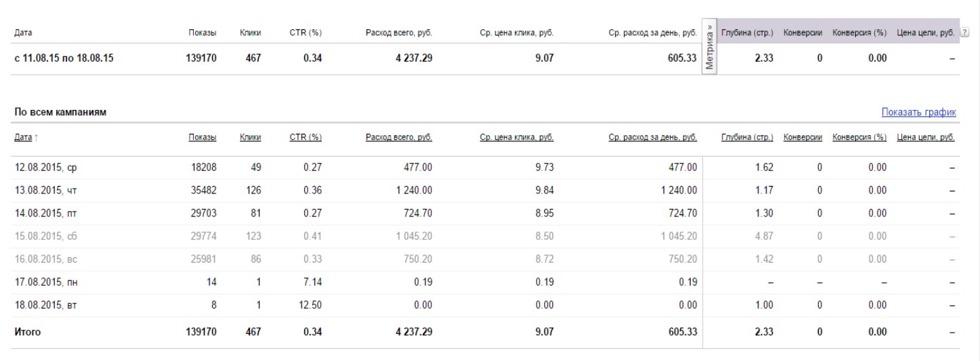
Task: Click the Итого totals row label
Action: click(x=27, y=332)
